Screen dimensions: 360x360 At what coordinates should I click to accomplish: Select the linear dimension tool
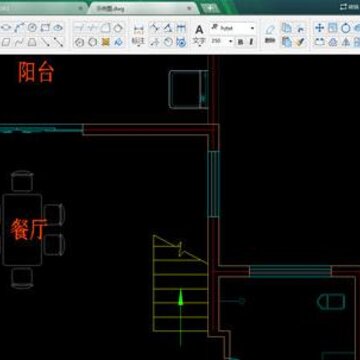coord(138,29)
